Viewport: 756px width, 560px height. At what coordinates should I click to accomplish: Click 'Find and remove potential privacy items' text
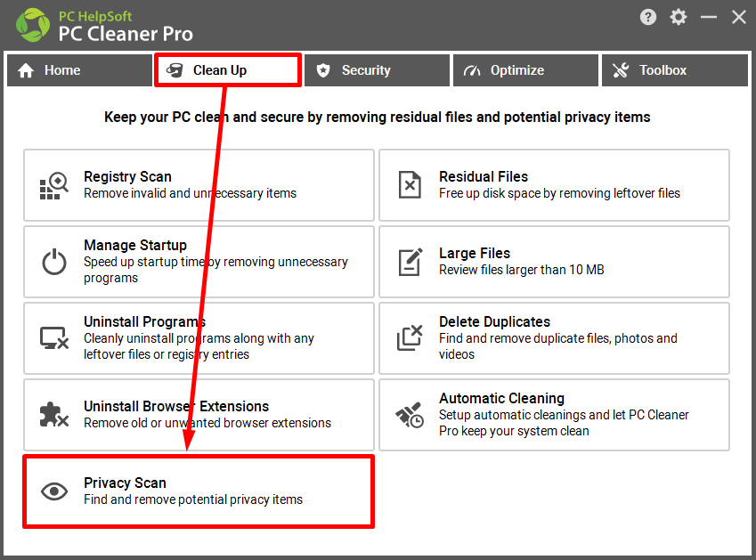pyautogui.click(x=193, y=499)
